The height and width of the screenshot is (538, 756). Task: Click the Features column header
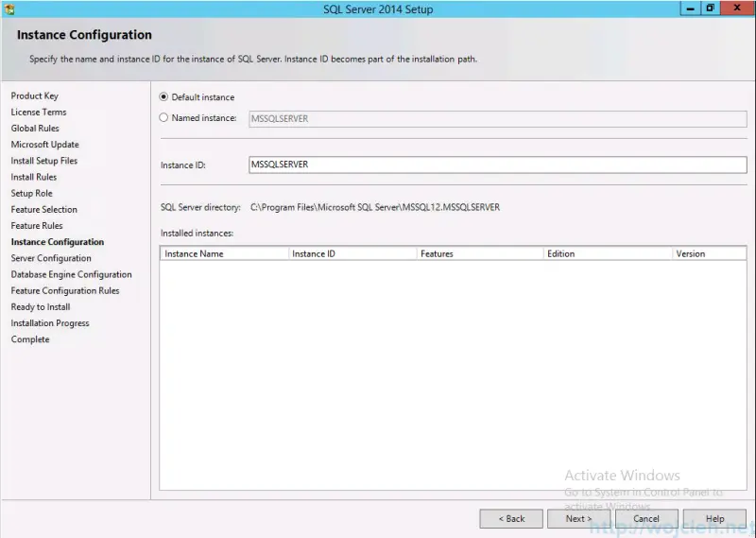pos(480,253)
